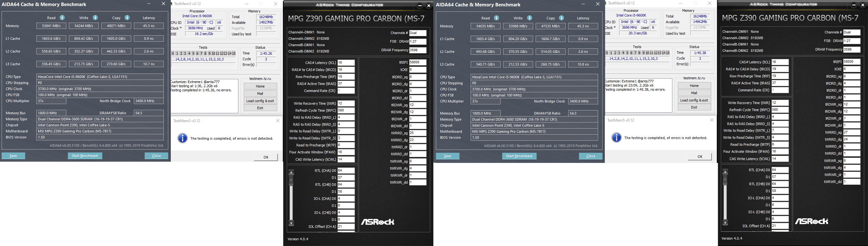Image resolution: width=868 pixels, height=246 pixels.
Task: Click Channels # field in Timing Configurator with tWRRD_sg 27
Action: tap(852, 32)
